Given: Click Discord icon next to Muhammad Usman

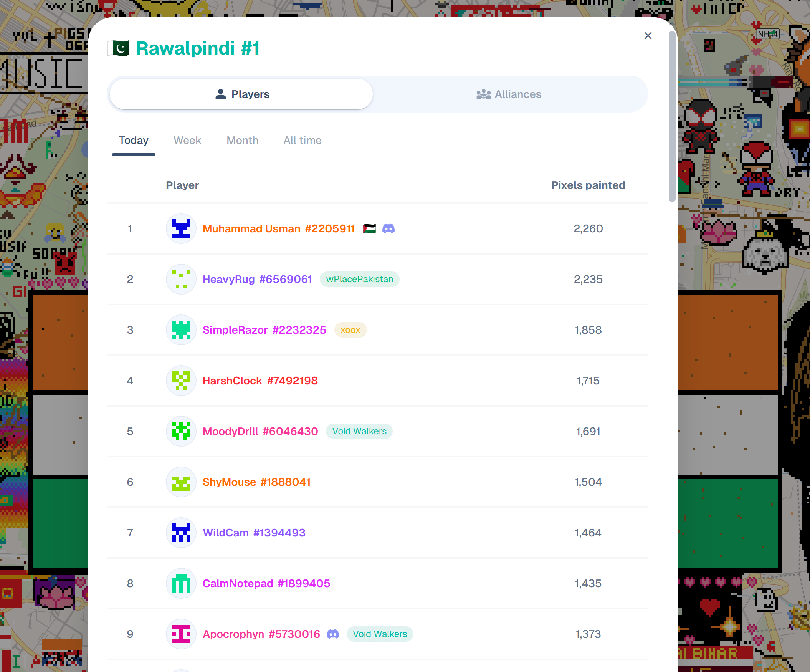Looking at the screenshot, I should (x=388, y=229).
